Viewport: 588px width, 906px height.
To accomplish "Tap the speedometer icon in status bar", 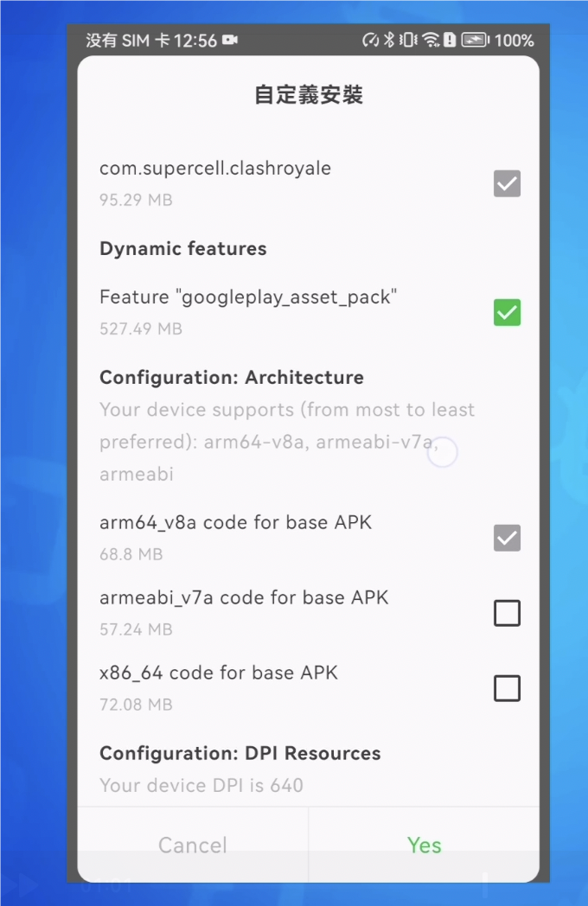I will coord(371,40).
